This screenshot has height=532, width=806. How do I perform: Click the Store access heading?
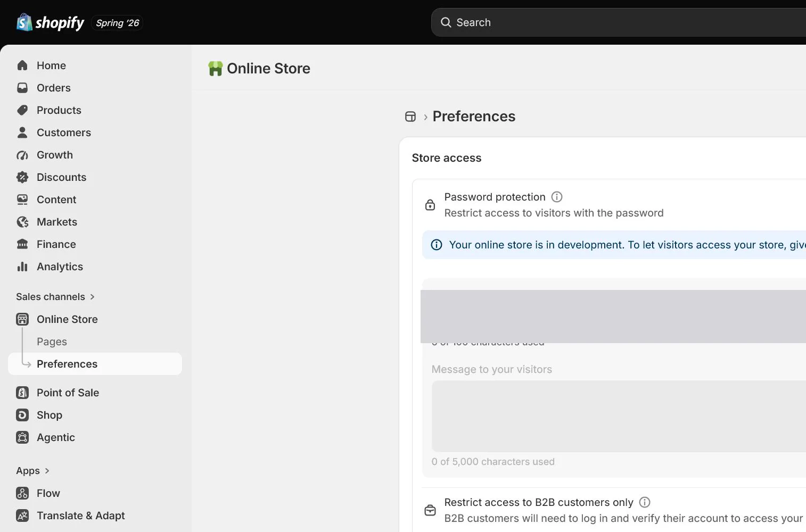point(446,158)
